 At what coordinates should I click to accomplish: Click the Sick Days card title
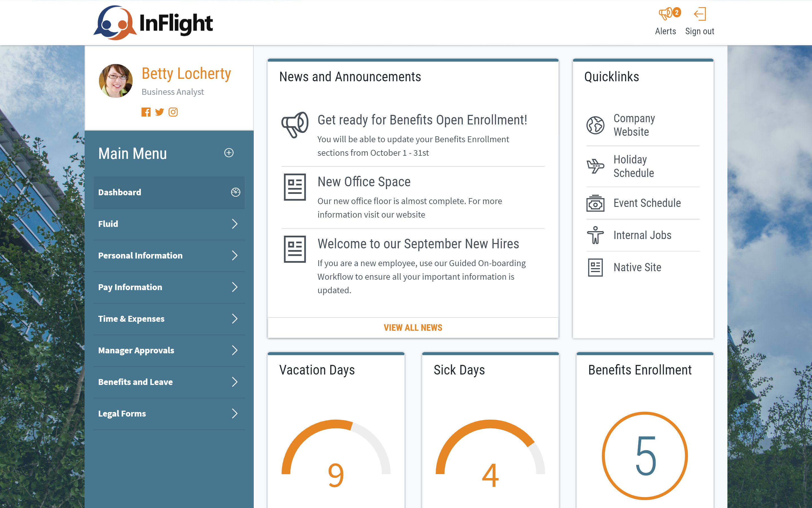coord(459,370)
